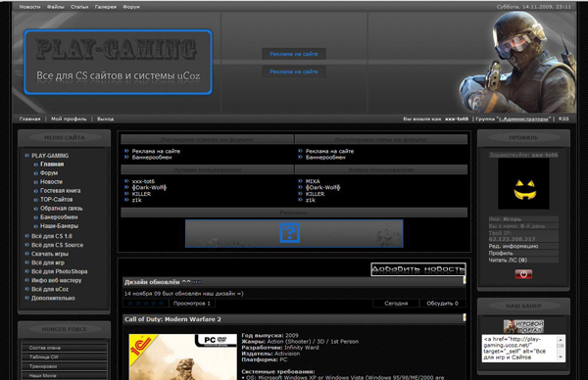Open Таблица CW in Hunger Force menu
Screen dimensions: 588x380
64,357
